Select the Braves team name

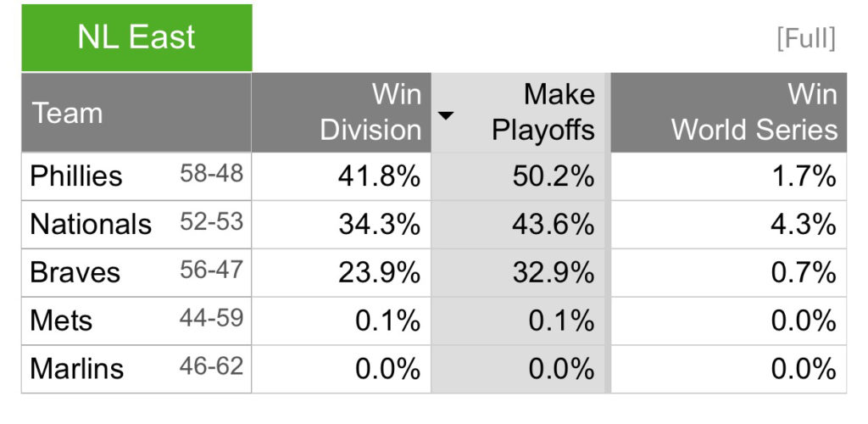(75, 273)
